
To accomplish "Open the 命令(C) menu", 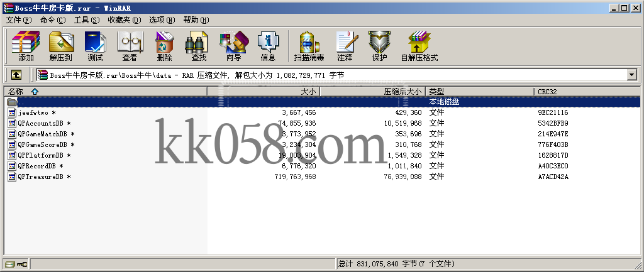I will click(x=53, y=19).
